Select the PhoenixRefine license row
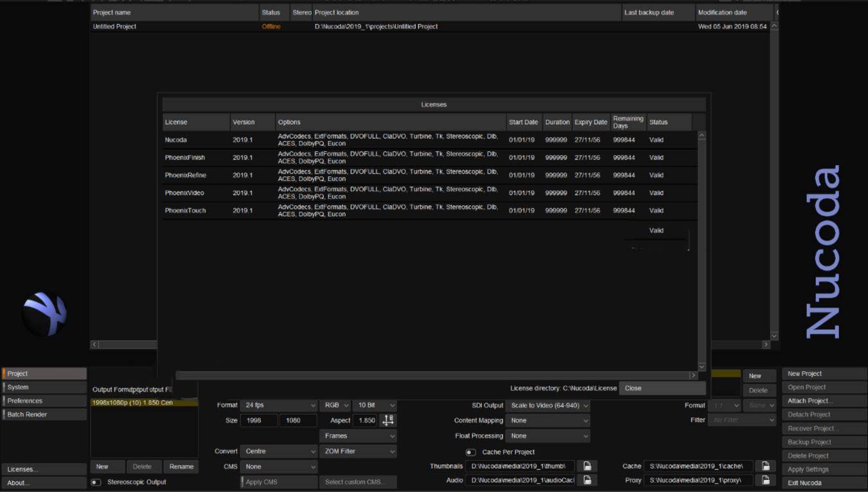 pyautogui.click(x=429, y=175)
